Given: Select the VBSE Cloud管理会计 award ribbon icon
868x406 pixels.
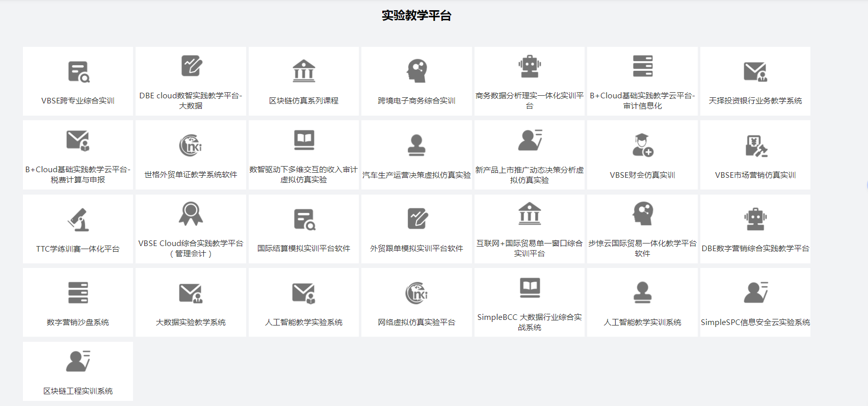Looking at the screenshot, I should click(x=191, y=214).
